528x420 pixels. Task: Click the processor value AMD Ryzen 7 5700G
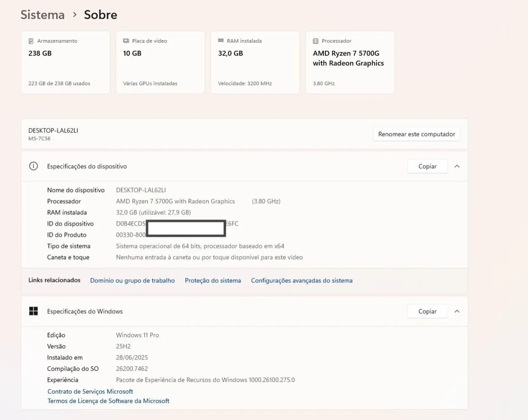(175, 201)
